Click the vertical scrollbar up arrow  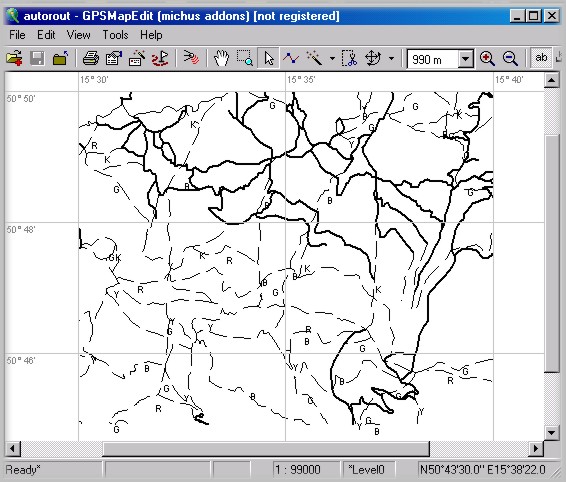(552, 80)
